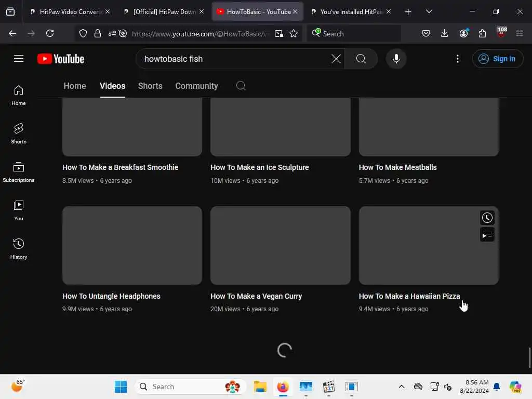Open How To Make a Hawaiian Pizza
Screen dimensions: 532x399
(409, 296)
